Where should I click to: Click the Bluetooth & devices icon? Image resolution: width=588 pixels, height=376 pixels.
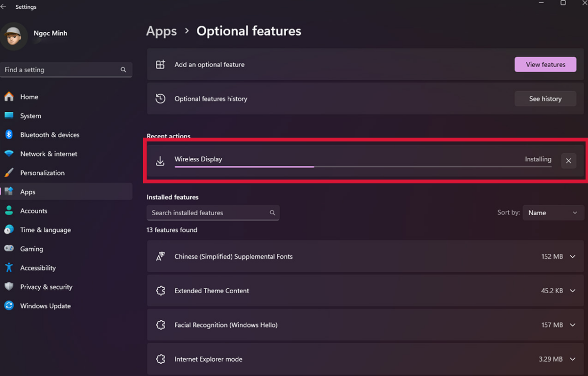[9, 135]
